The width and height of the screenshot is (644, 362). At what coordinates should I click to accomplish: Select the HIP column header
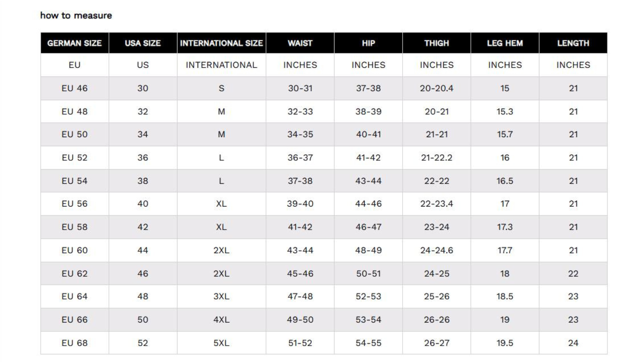tap(368, 43)
